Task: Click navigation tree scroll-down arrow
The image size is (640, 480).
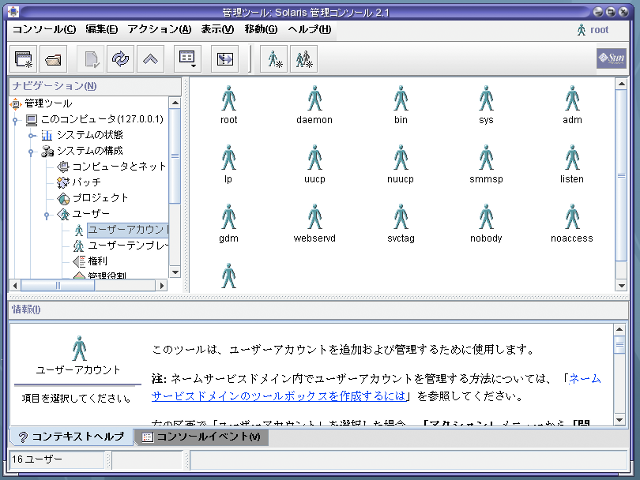Action: (x=175, y=272)
